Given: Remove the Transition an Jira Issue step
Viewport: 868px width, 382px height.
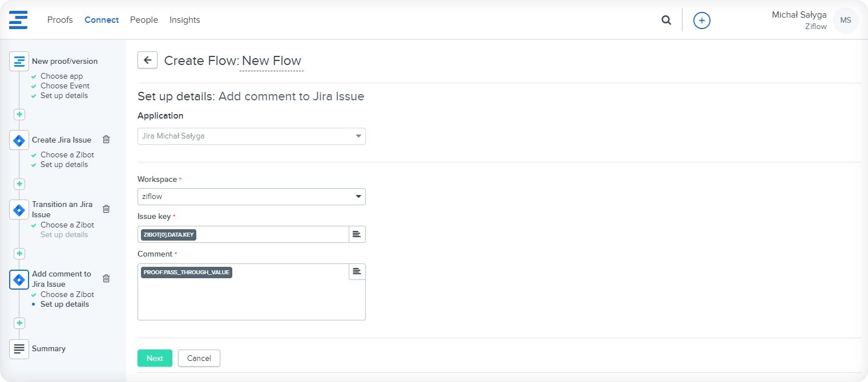Looking at the screenshot, I should point(106,209).
